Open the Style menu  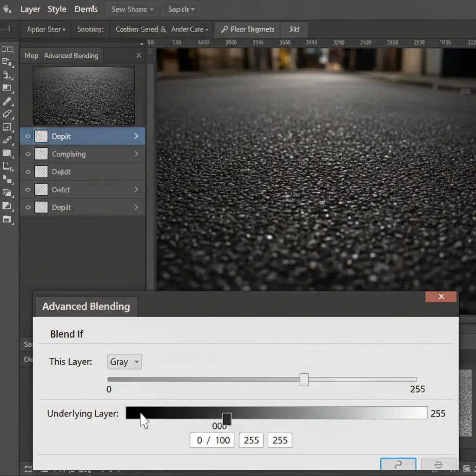(57, 9)
